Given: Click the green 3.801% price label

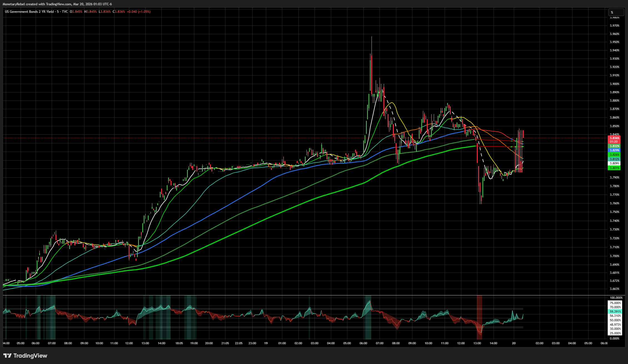Looking at the screenshot, I should point(614,168).
